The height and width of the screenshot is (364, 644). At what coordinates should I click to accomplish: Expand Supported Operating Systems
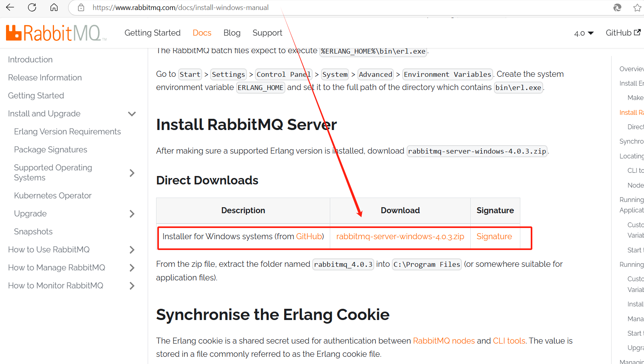(132, 172)
